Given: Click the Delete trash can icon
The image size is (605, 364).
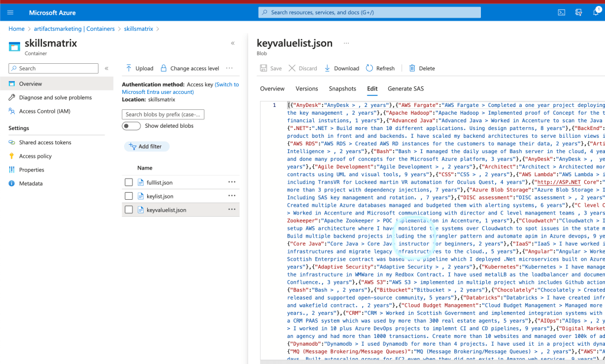Looking at the screenshot, I should pyautogui.click(x=412, y=68).
